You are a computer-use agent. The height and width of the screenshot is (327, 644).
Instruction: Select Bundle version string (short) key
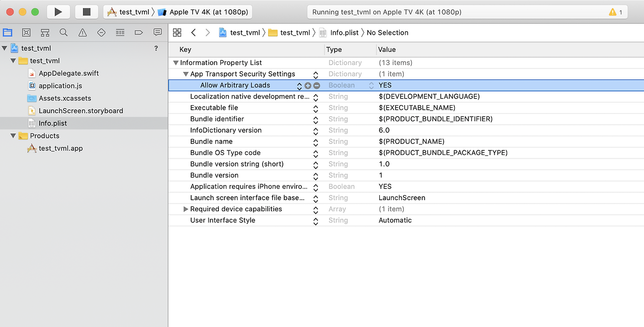(236, 164)
